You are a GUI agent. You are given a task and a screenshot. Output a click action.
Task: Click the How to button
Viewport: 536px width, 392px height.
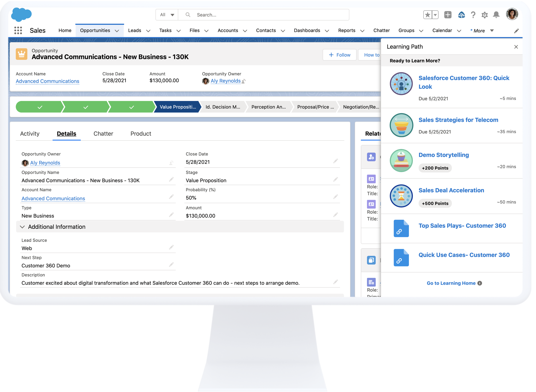[x=370, y=55]
